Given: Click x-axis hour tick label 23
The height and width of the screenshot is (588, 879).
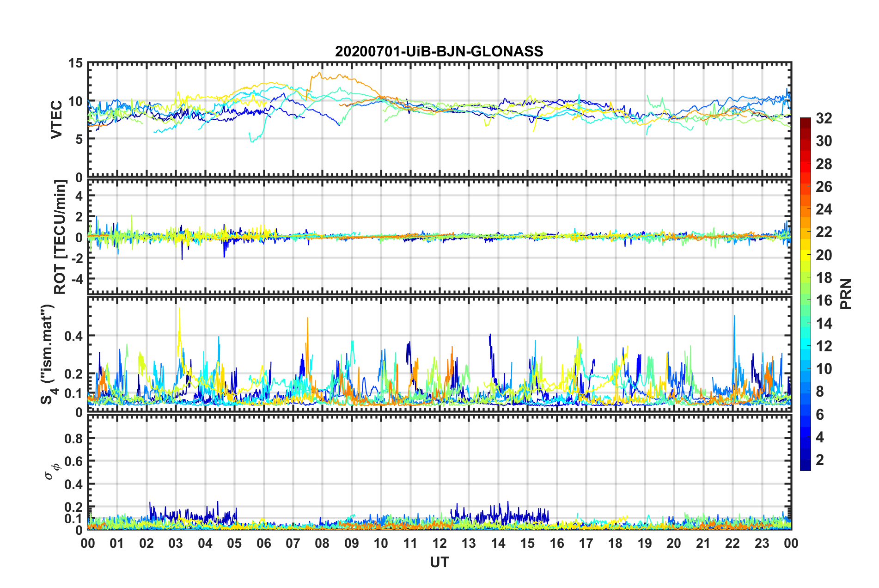Looking at the screenshot, I should pos(762,543).
